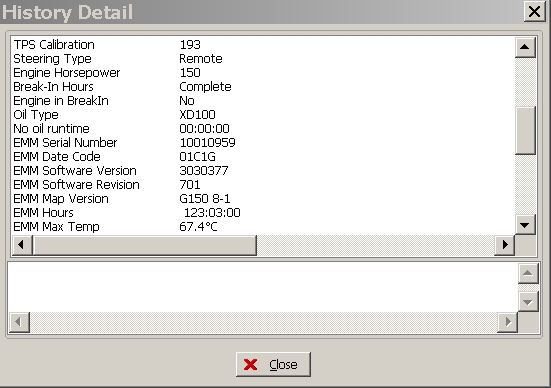Click the up arrow of the detail list scrollbar
551x388 pixels.
pos(525,47)
